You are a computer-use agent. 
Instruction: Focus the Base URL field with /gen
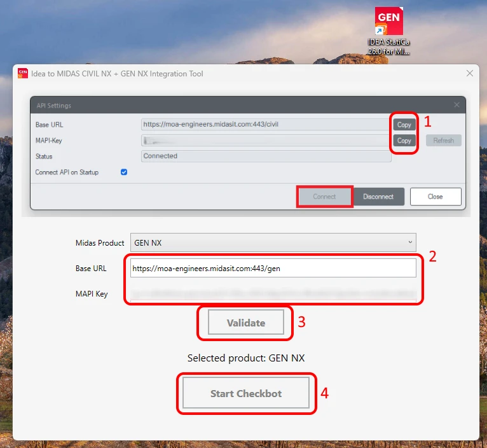click(273, 268)
